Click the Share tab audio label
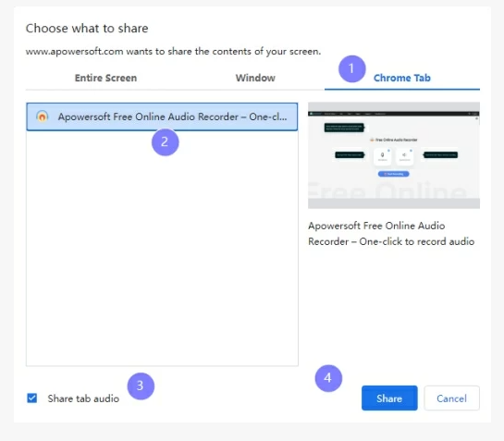The height and width of the screenshot is (441, 504). [x=83, y=398]
